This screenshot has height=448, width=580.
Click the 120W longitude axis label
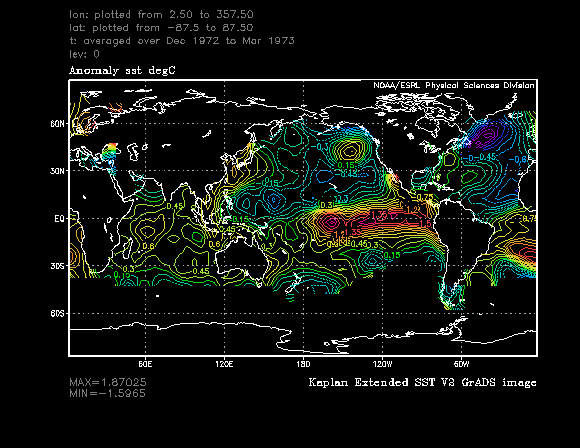382,364
